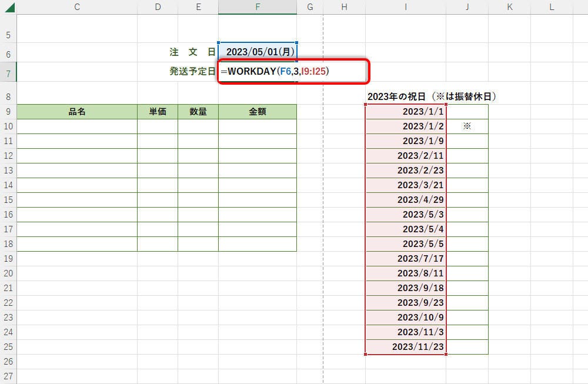Select row 7 header
Image resolution: width=588 pixels, height=384 pixels.
8,73
